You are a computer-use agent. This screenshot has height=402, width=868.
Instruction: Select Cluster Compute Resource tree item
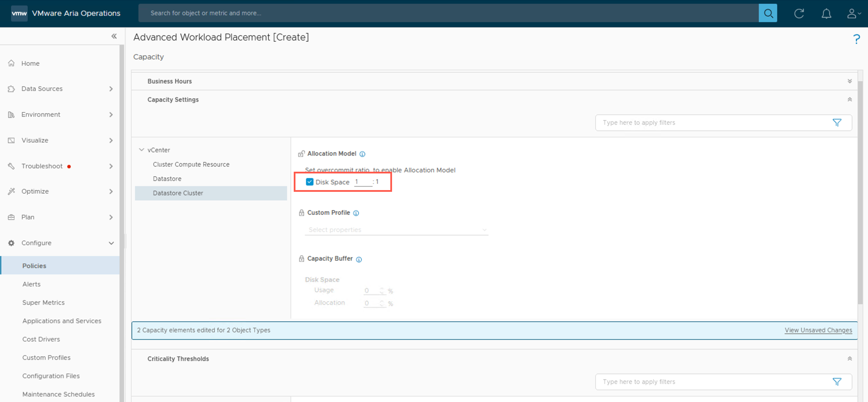(191, 164)
